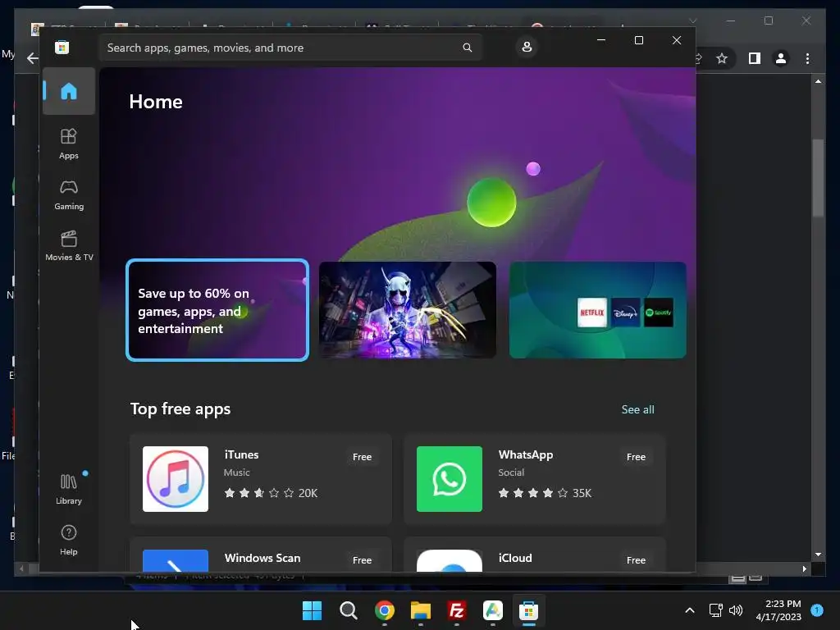Viewport: 840px width, 630px height.
Task: Open the Windows Scan app title
Action: pyautogui.click(x=262, y=558)
